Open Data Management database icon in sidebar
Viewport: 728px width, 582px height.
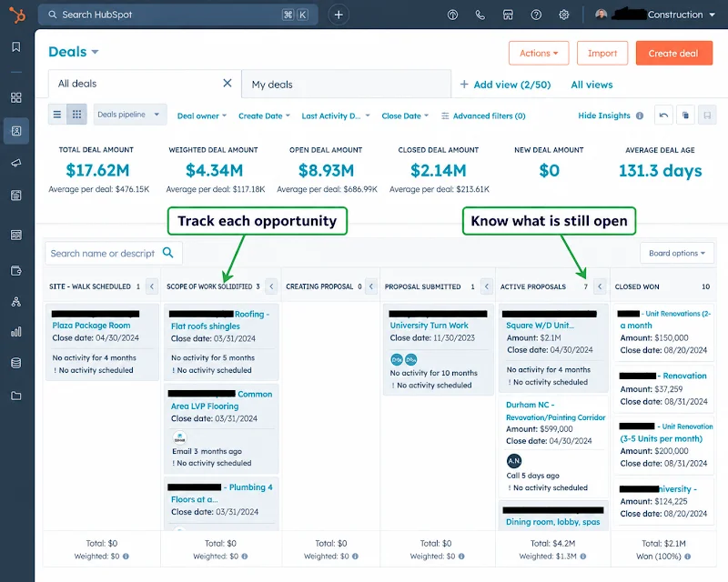pyautogui.click(x=16, y=363)
